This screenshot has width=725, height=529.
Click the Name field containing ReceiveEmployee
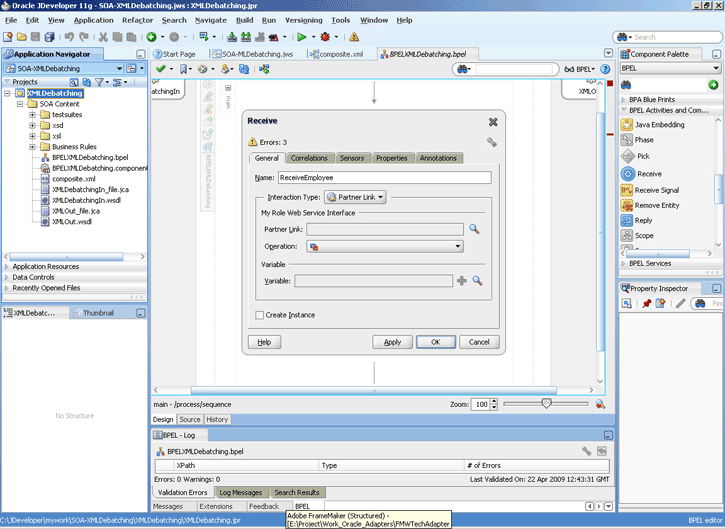click(384, 178)
